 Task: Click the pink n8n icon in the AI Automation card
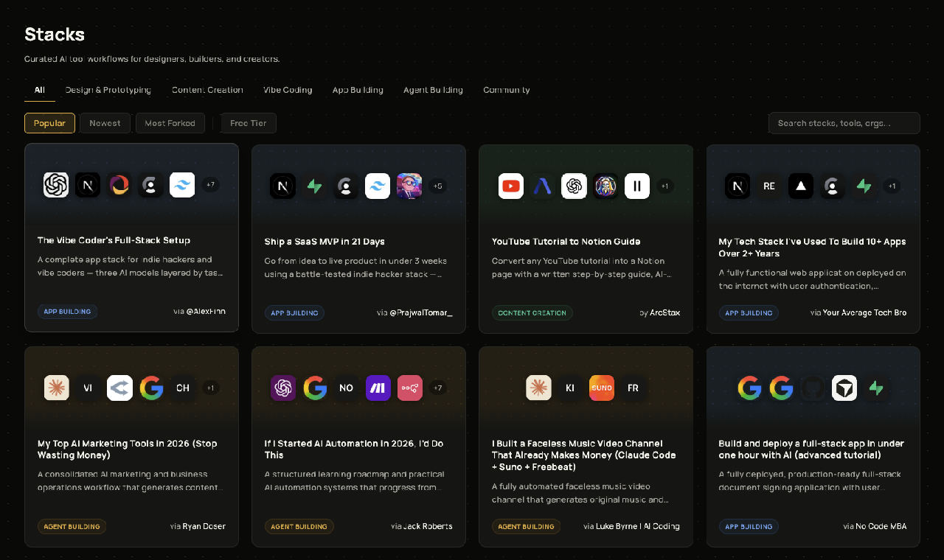tap(410, 388)
